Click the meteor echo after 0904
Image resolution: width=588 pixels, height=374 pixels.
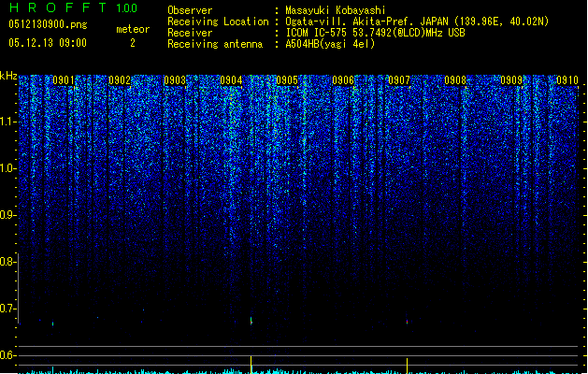(251, 321)
